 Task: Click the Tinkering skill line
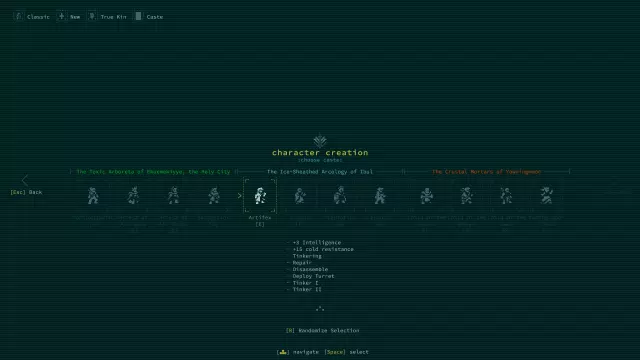coord(307,256)
